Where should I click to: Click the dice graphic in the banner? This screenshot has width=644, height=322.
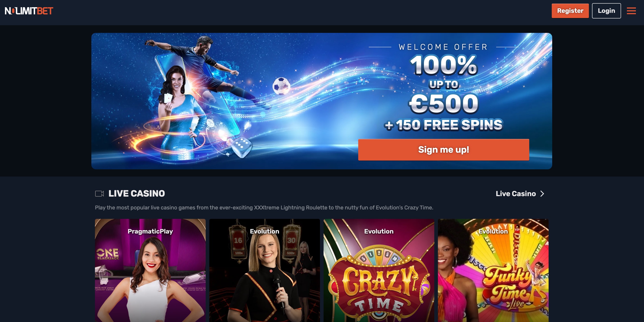pyautogui.click(x=241, y=147)
